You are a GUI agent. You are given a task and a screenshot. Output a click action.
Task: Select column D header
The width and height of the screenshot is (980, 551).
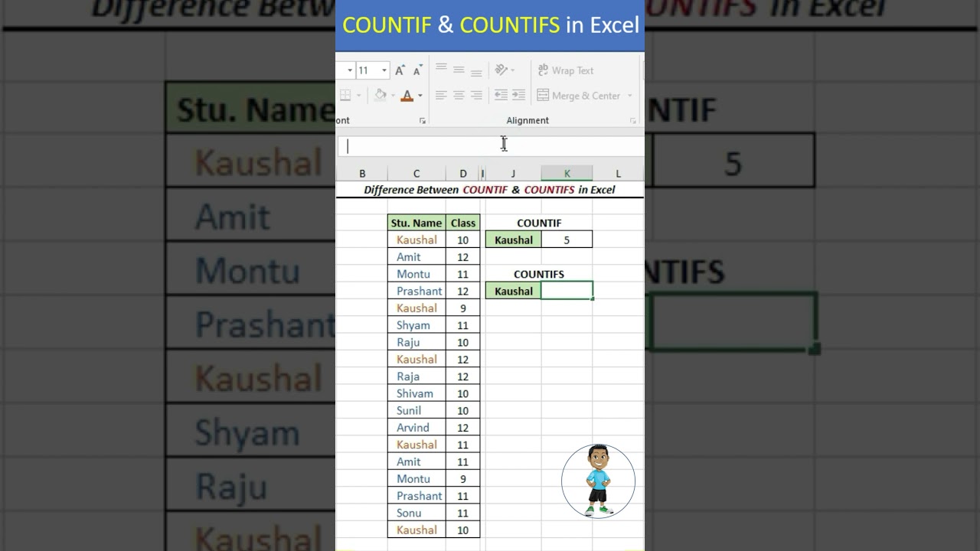click(463, 174)
